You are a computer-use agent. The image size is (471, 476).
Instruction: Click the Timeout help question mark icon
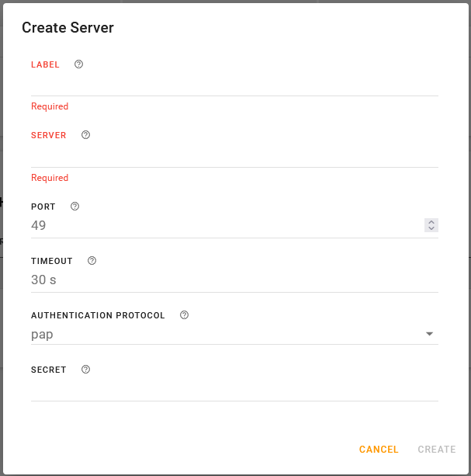pyautogui.click(x=92, y=261)
